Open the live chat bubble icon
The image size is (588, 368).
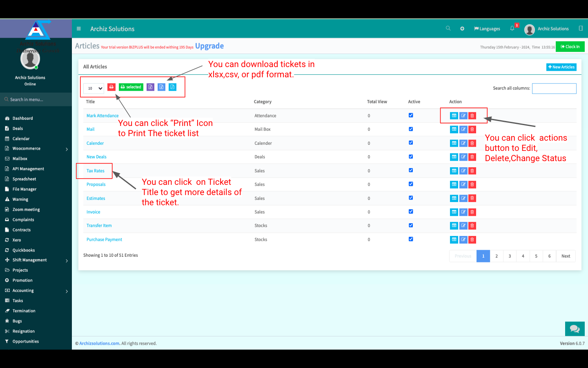pyautogui.click(x=575, y=329)
